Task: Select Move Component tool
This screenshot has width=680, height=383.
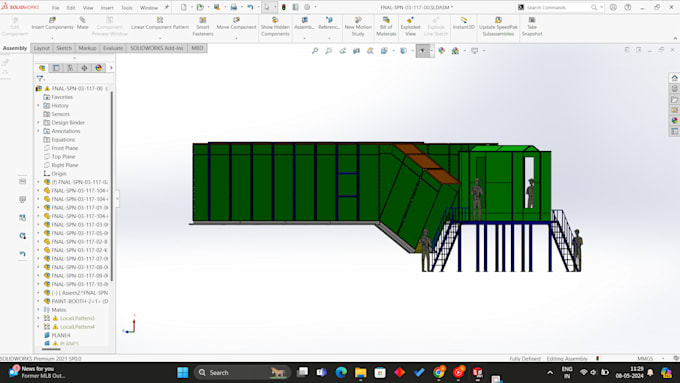Action: point(236,23)
